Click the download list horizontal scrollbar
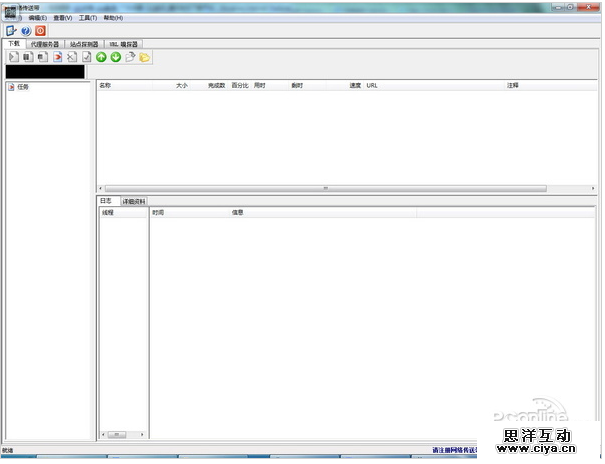Viewport: 605px width, 464px height. (x=325, y=188)
